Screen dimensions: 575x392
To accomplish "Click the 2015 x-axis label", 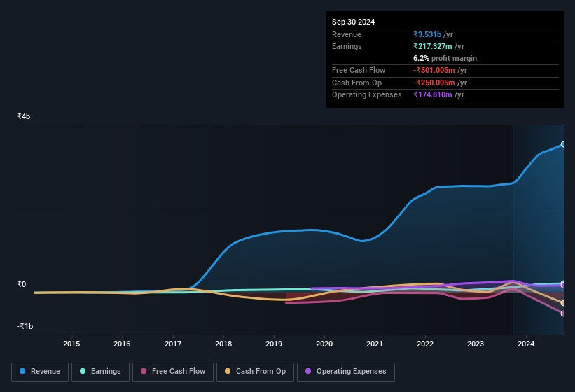I will point(71,344).
